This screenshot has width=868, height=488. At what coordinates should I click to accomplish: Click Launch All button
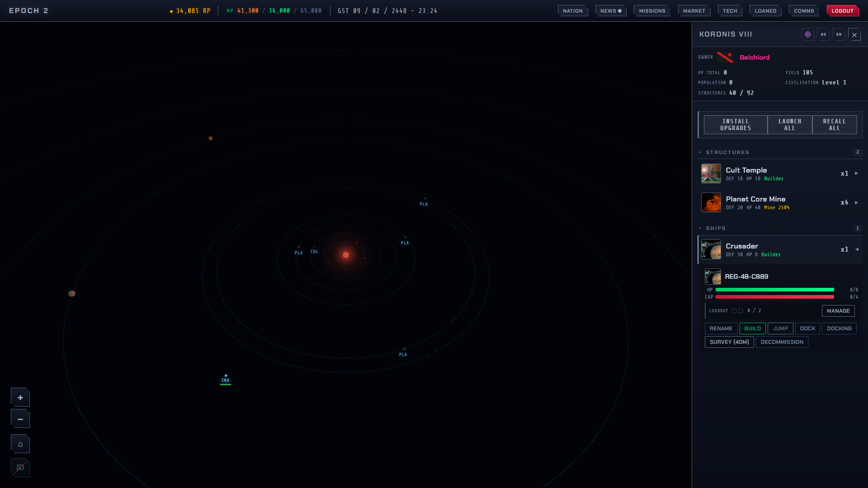(790, 125)
